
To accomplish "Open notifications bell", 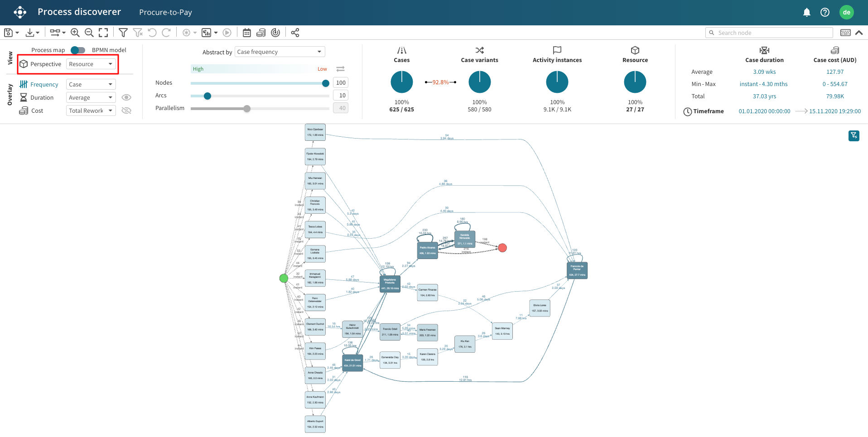I will click(806, 12).
